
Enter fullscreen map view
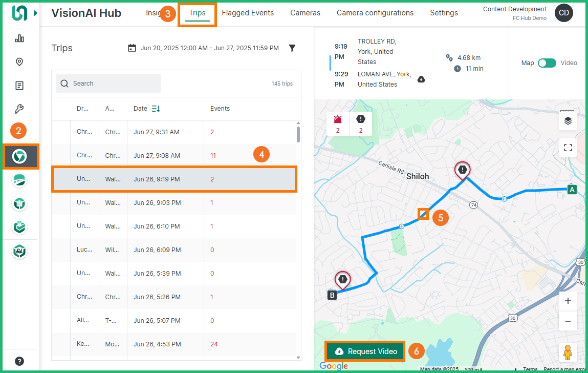point(568,148)
